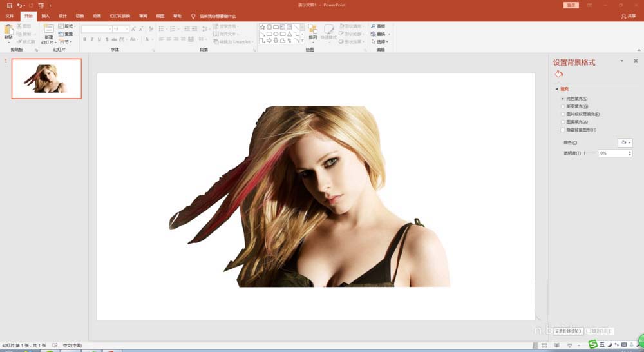Click the transparency spinner up arrow
The image size is (644, 352).
coord(630,152)
